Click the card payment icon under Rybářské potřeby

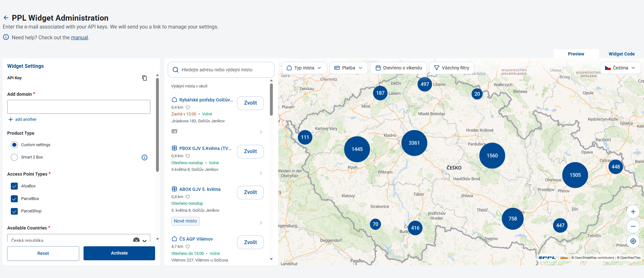click(174, 131)
